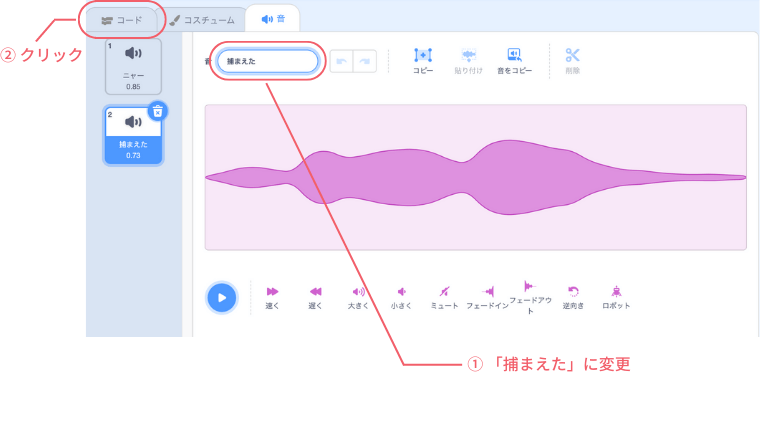
Task: Apply the 逆向き reverse effect
Action: click(x=573, y=298)
